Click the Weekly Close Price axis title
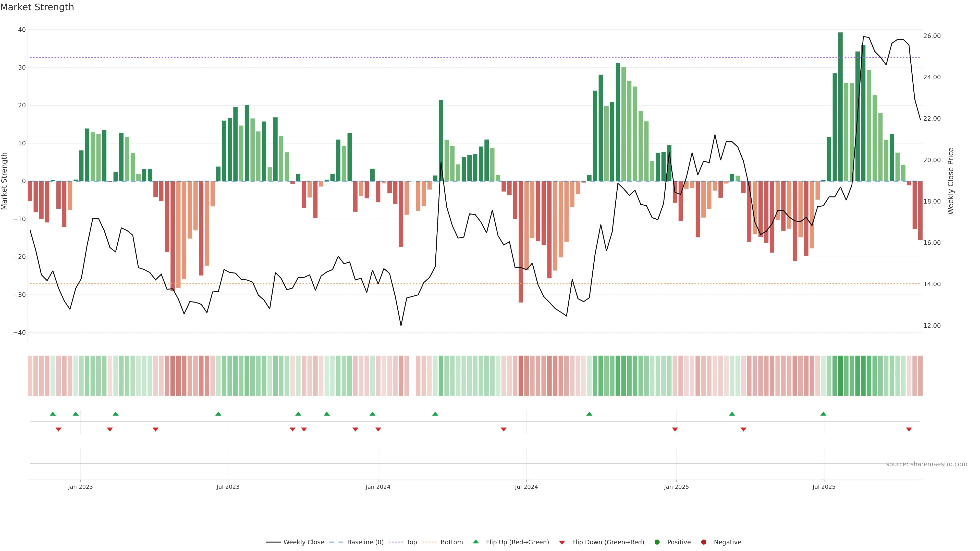Viewport: 980px width, 551px height. [951, 181]
